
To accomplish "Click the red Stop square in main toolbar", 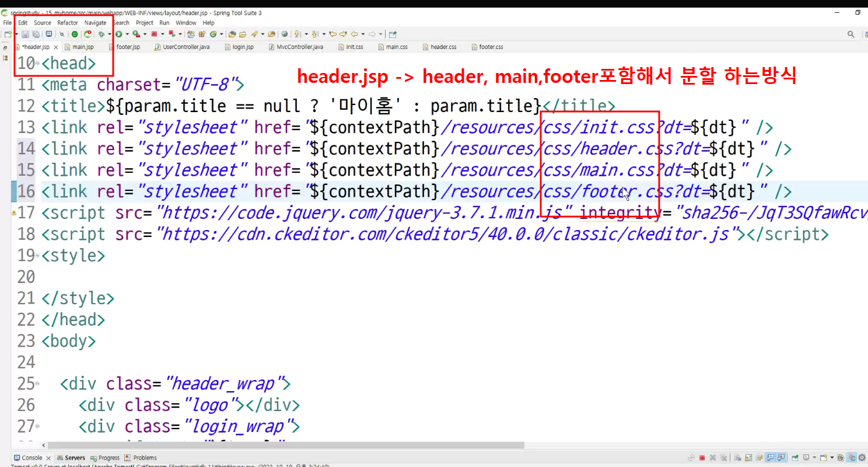I will pos(154,34).
